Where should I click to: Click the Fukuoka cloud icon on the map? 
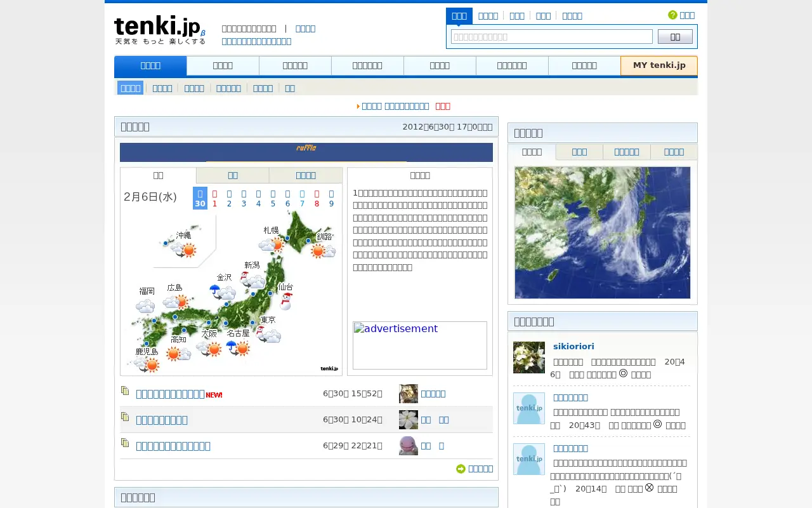(x=145, y=307)
